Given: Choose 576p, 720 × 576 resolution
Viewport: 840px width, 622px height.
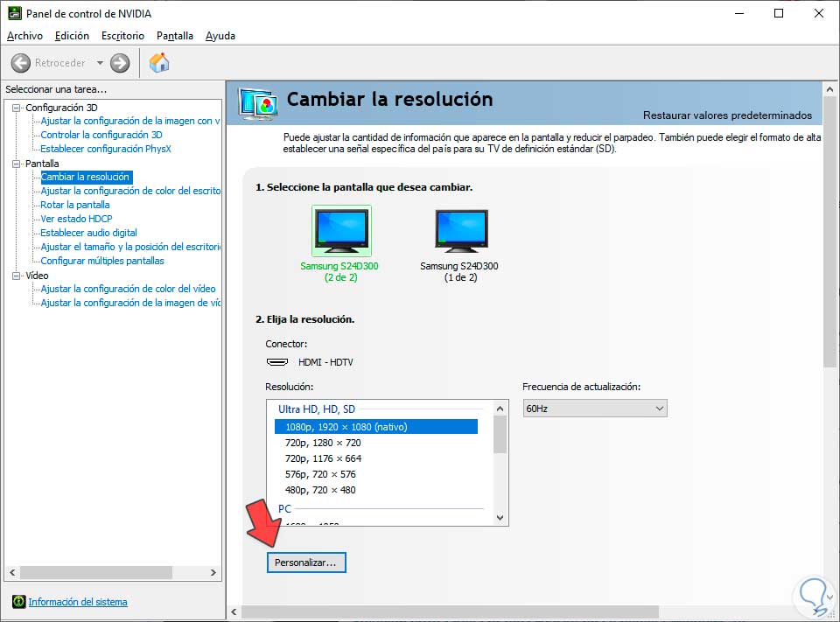Looking at the screenshot, I should click(320, 474).
